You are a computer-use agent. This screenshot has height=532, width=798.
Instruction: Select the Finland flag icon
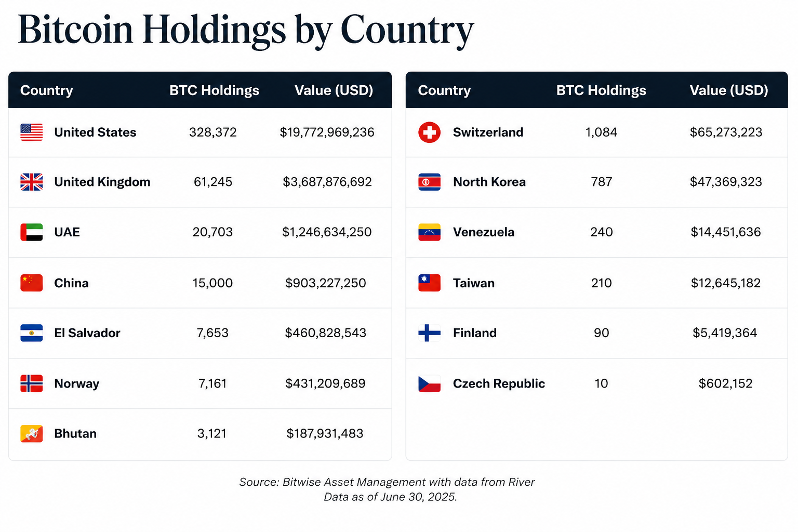click(x=430, y=333)
